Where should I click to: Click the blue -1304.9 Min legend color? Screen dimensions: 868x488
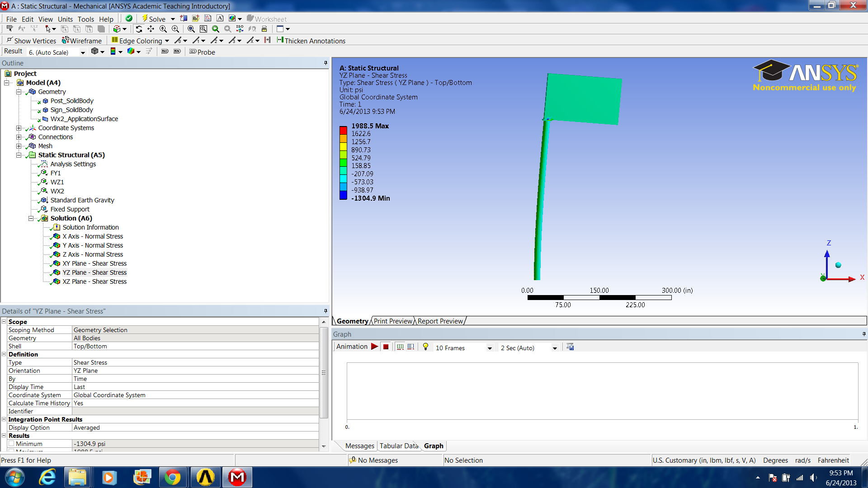click(343, 195)
